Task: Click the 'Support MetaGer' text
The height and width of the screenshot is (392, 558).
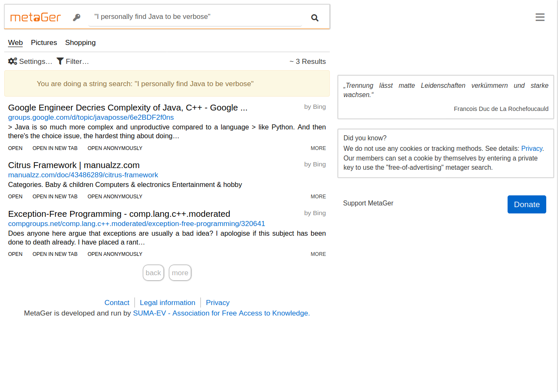Action: 368,203
